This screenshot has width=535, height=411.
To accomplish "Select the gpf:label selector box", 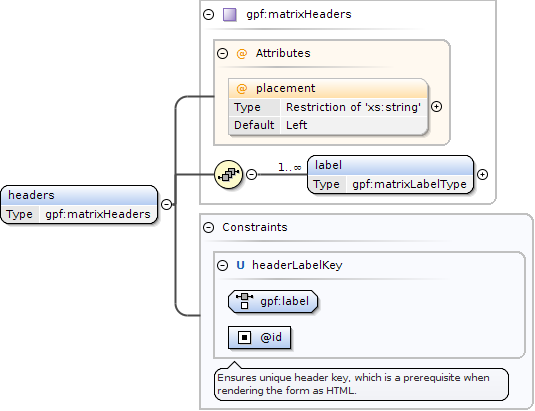I will [x=273, y=302].
